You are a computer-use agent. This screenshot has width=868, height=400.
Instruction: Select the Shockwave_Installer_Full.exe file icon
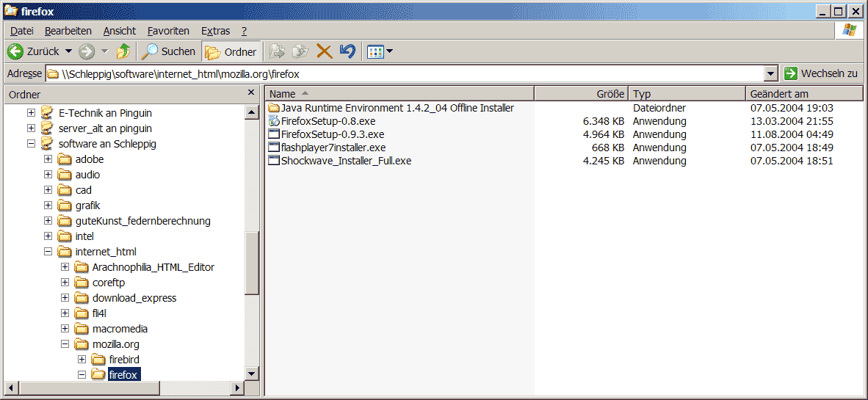(x=273, y=161)
